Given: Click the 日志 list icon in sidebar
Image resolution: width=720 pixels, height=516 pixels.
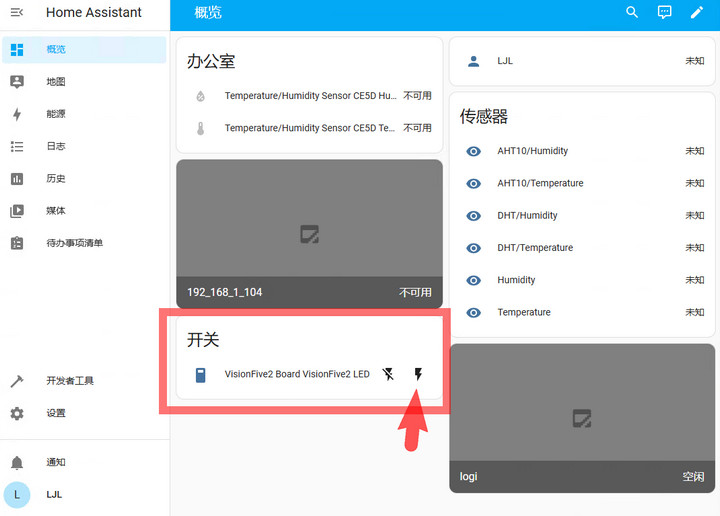Looking at the screenshot, I should [x=17, y=146].
